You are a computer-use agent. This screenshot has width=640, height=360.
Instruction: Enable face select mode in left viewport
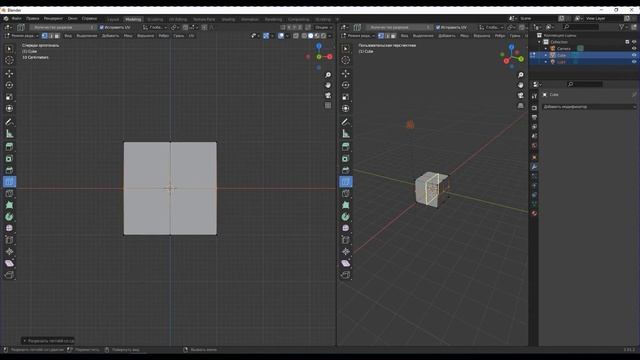(x=57, y=36)
